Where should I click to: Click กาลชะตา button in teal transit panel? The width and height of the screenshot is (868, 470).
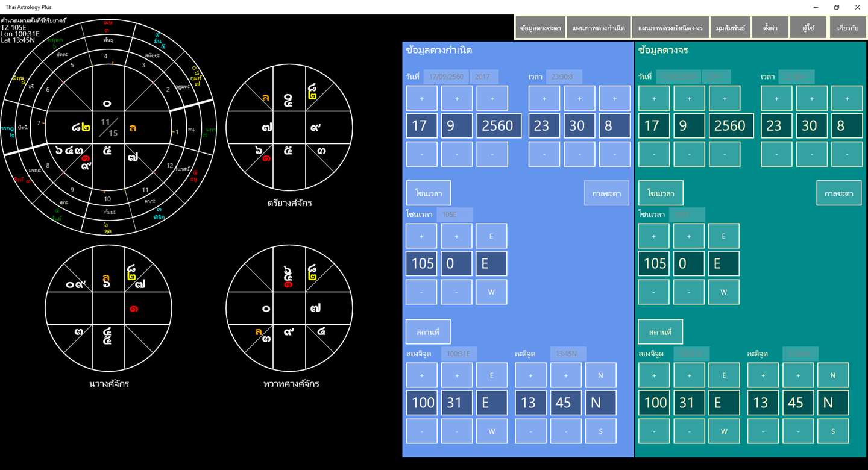[x=839, y=193]
